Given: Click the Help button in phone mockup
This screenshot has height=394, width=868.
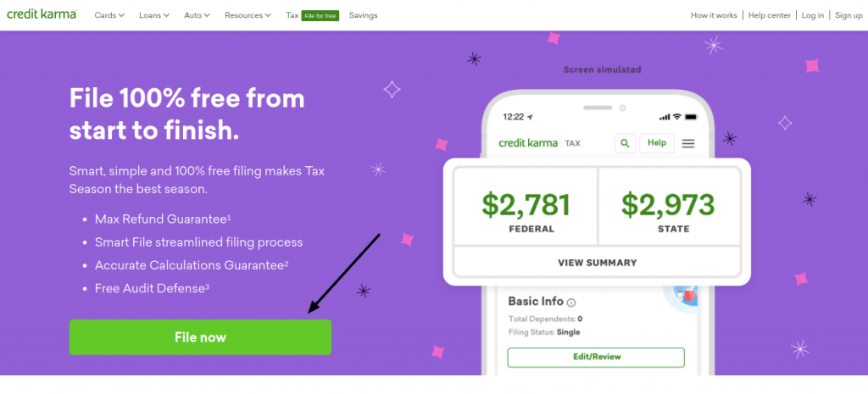Looking at the screenshot, I should point(657,142).
